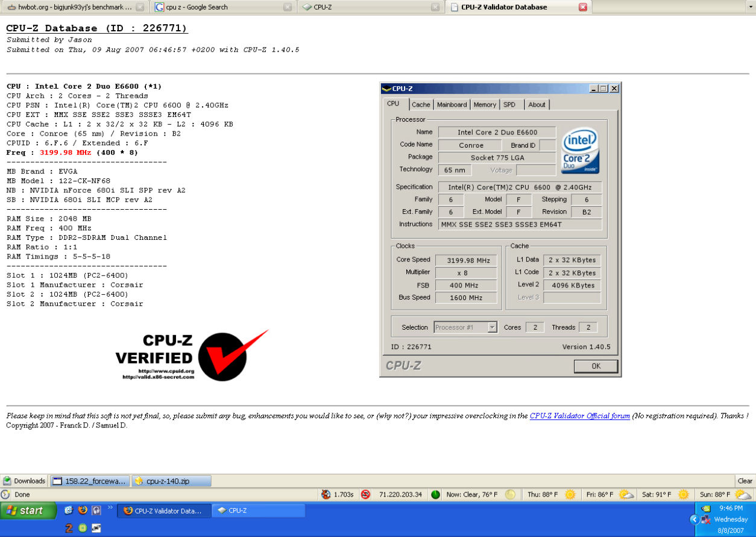Click the CPU-Z Database ID 226771 heading
The image size is (756, 537).
(x=97, y=28)
